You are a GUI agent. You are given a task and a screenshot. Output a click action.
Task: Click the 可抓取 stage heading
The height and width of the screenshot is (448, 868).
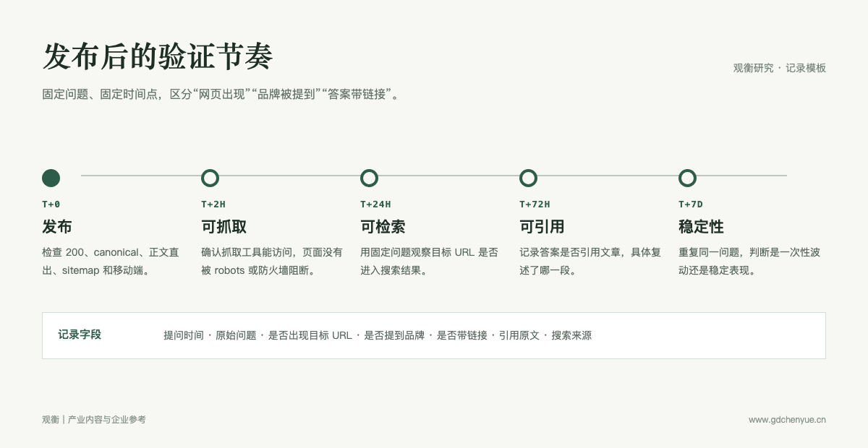(224, 227)
